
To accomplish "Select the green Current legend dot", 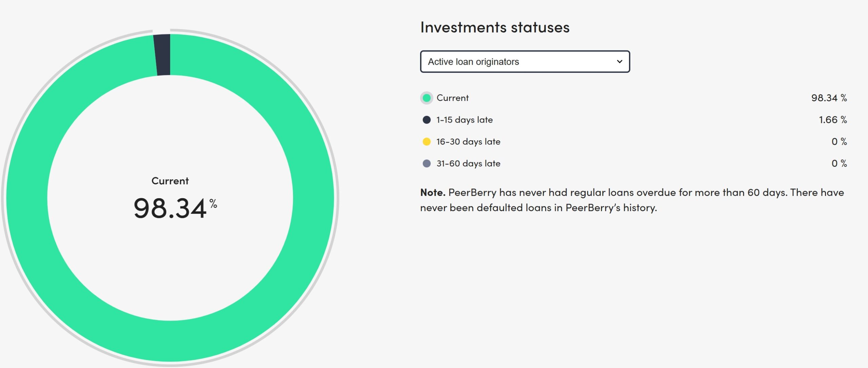I will coord(427,98).
